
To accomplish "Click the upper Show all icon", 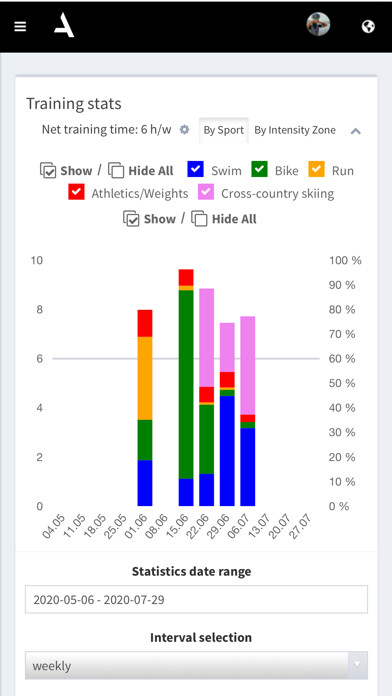I will tap(48, 170).
